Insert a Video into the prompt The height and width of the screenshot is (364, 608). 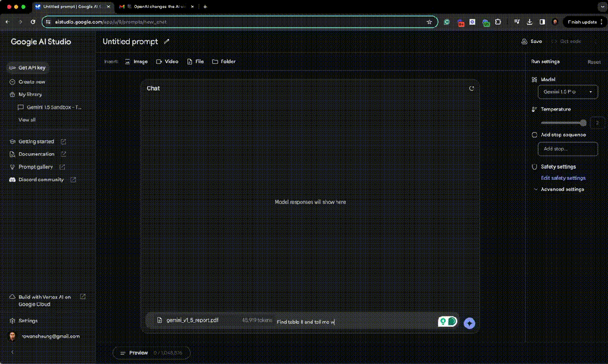pyautogui.click(x=167, y=61)
